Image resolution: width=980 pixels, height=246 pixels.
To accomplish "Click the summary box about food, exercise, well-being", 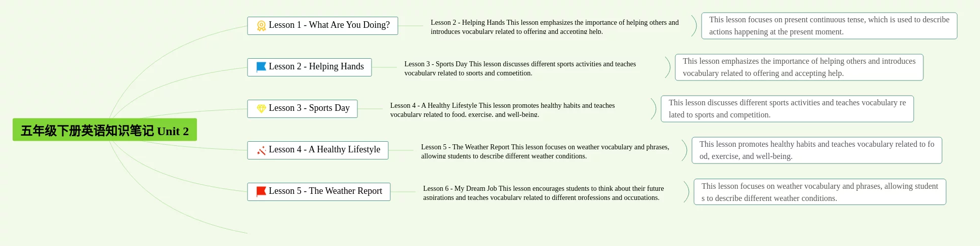I will tap(816, 150).
